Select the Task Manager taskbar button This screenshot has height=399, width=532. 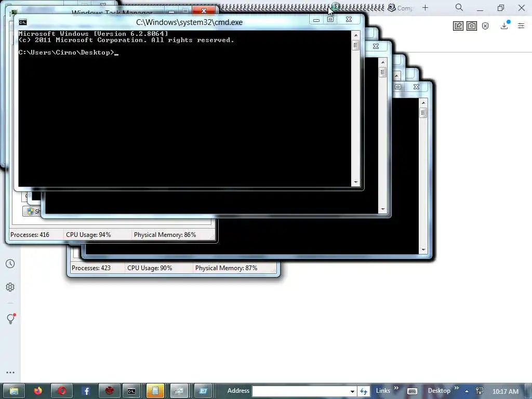179,391
